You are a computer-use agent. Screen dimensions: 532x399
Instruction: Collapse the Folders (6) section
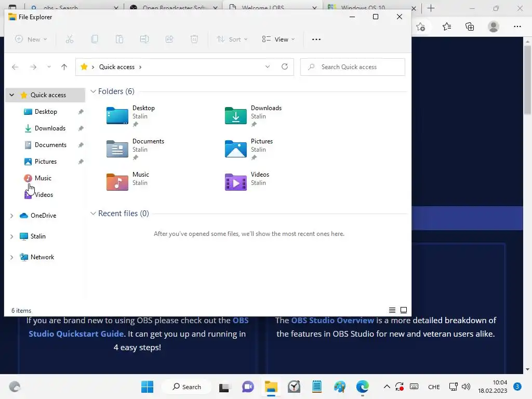[x=94, y=91]
